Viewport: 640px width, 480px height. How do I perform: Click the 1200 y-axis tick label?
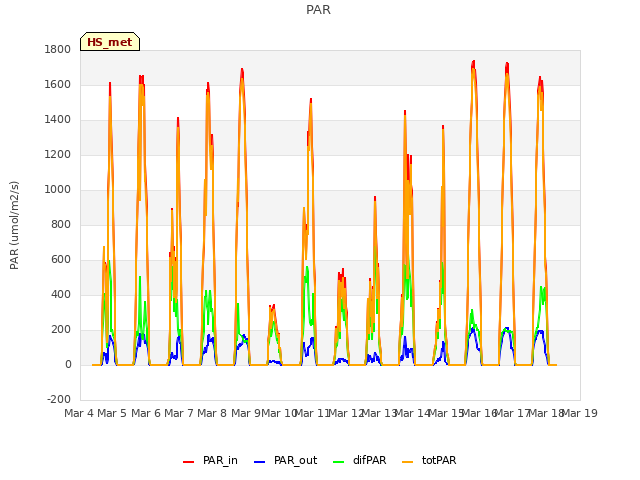[x=58, y=155]
